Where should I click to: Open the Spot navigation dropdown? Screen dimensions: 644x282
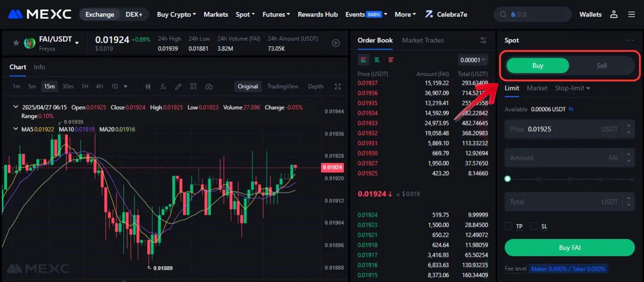(245, 14)
